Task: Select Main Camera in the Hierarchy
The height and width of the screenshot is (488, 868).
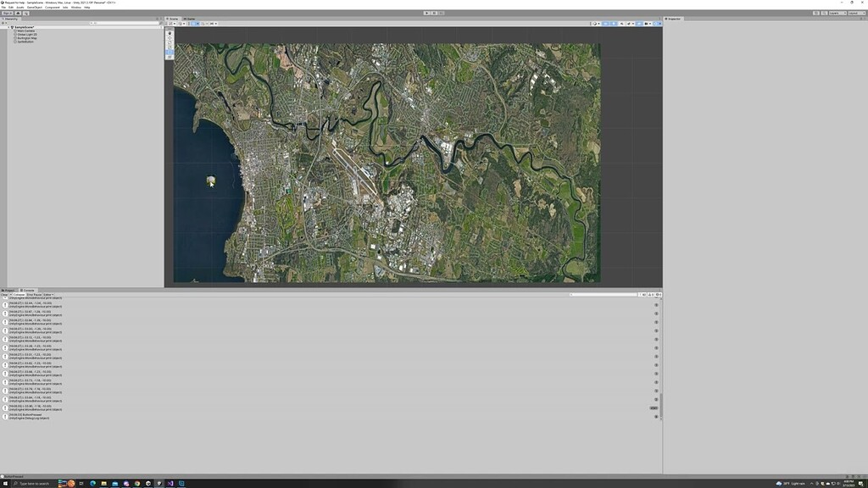Action: tap(25, 30)
